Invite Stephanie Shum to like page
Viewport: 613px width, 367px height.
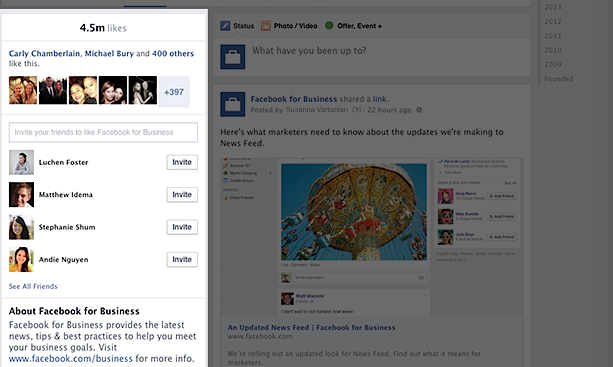pyautogui.click(x=182, y=227)
